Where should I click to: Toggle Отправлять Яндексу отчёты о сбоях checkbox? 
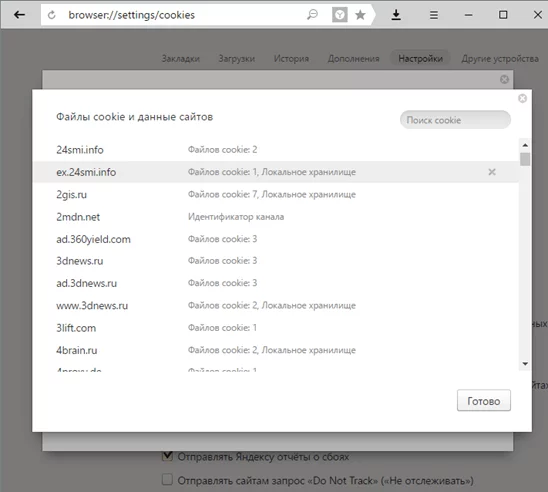click(167, 456)
